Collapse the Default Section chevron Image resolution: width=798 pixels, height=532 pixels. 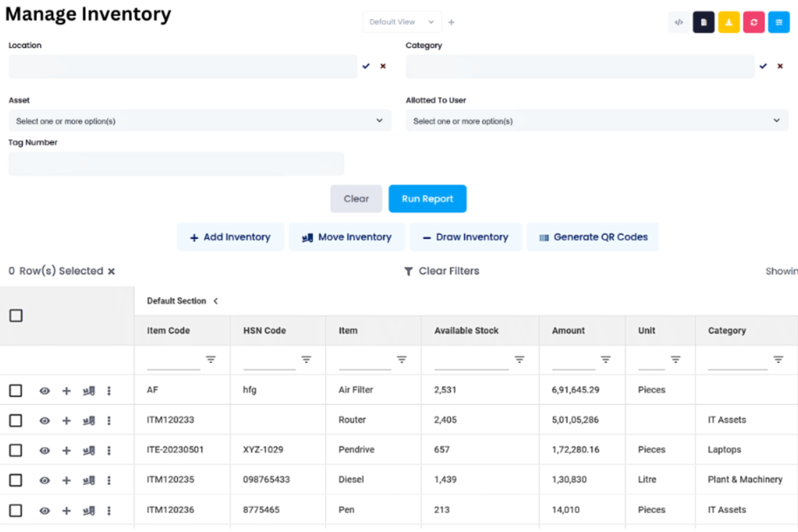(216, 301)
